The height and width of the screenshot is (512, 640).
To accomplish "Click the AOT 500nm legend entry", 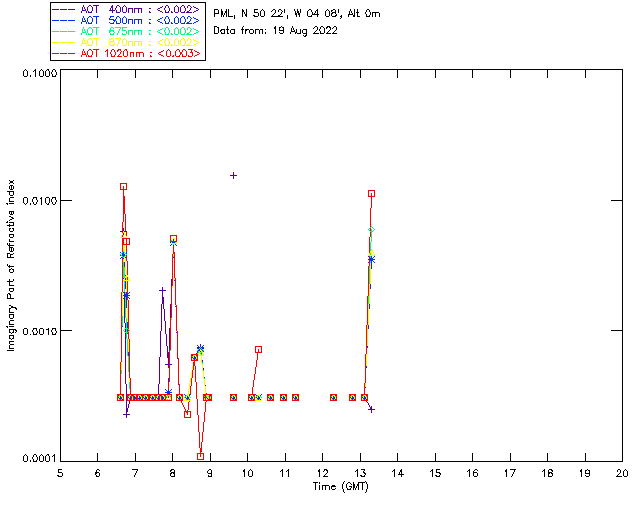I will tap(127, 20).
